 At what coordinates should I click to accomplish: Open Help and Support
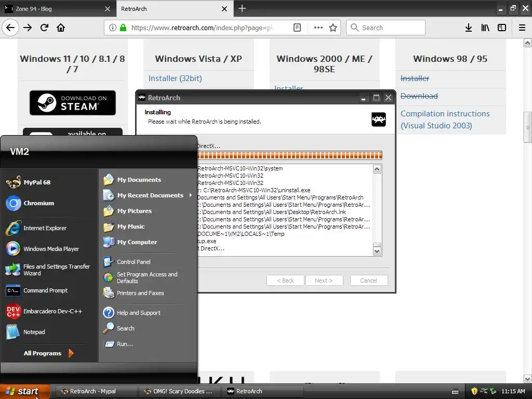[x=147, y=312]
